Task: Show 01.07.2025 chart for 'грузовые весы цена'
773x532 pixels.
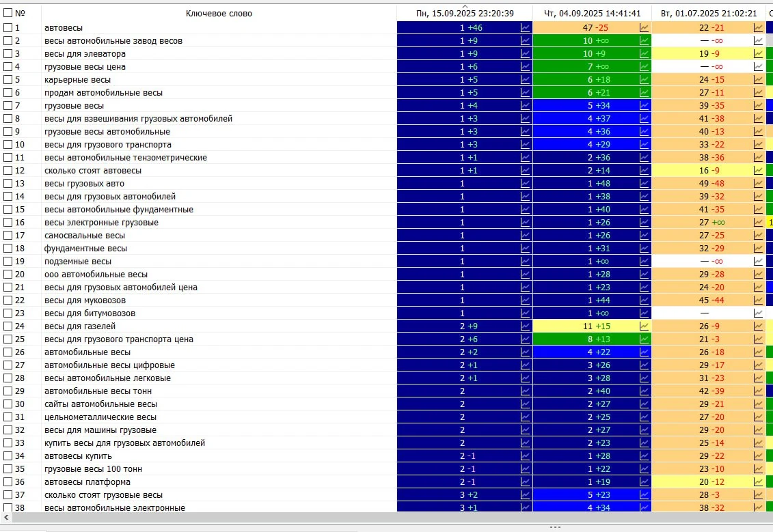Action: [x=758, y=67]
